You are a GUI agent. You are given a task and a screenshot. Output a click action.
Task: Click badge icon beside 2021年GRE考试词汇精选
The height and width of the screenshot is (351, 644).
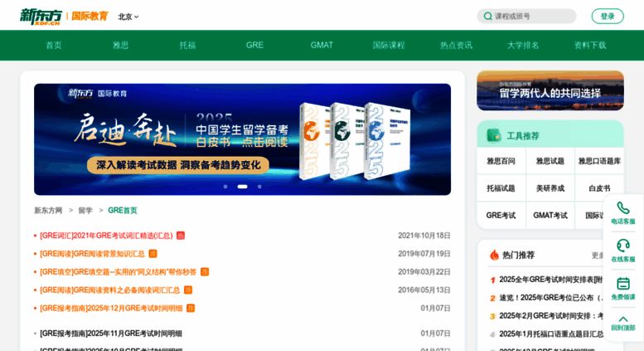tap(181, 236)
